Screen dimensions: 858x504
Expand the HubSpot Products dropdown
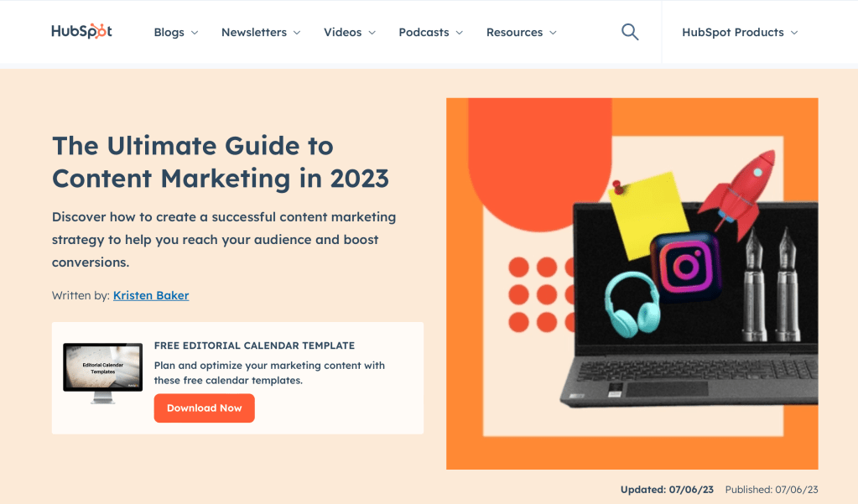[x=740, y=32]
